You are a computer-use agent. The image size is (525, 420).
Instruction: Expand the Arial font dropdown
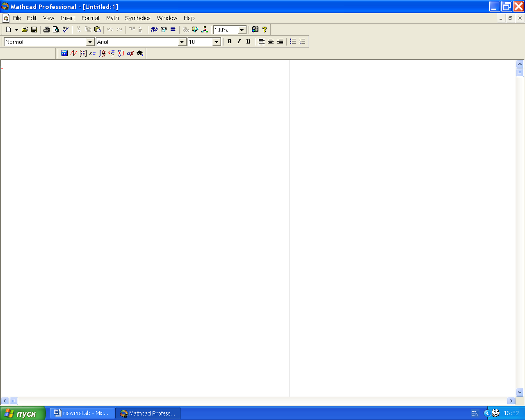[x=182, y=42]
